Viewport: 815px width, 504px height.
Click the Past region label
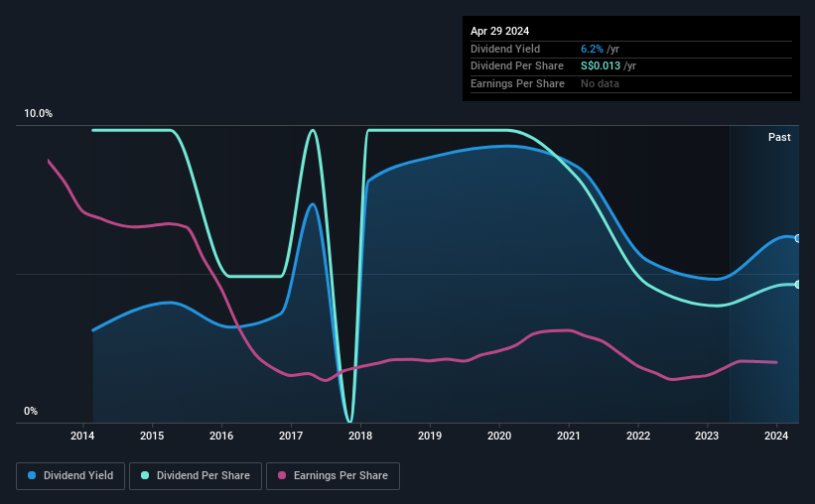tap(779, 137)
